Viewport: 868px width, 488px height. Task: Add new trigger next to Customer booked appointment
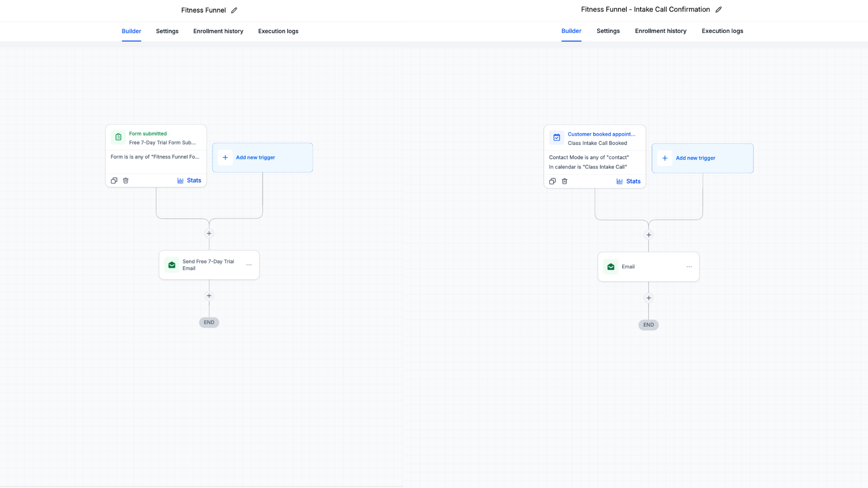[x=703, y=158]
